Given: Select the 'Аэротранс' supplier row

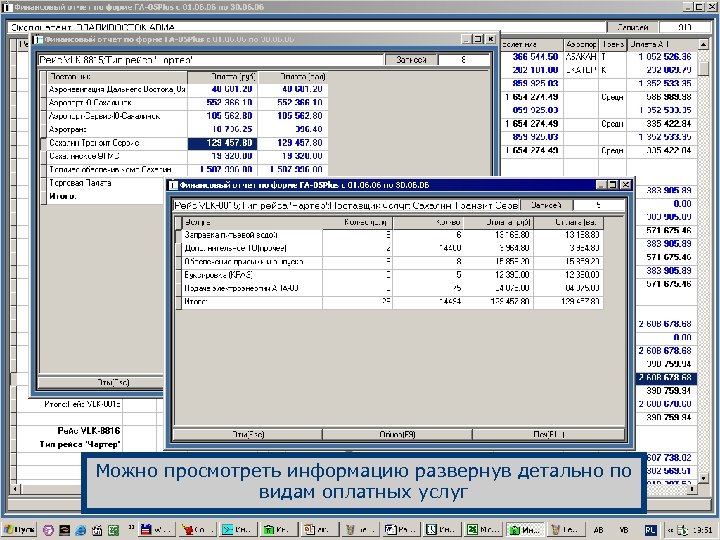Looking at the screenshot, I should coord(187,129).
